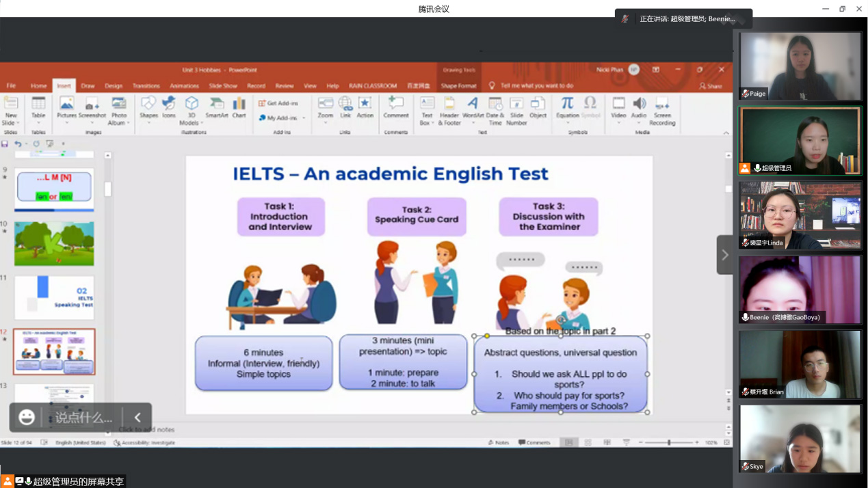
Task: Switch to Normal view
Action: (568, 443)
